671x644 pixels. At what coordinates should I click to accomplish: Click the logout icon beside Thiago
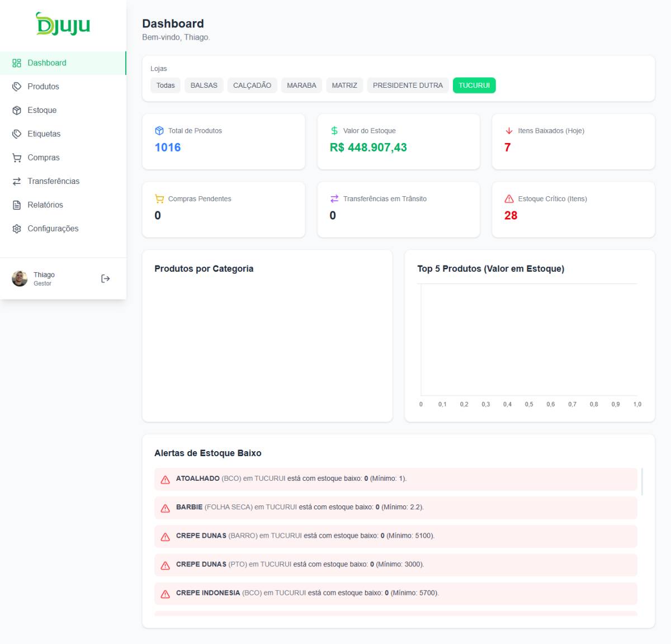(105, 278)
